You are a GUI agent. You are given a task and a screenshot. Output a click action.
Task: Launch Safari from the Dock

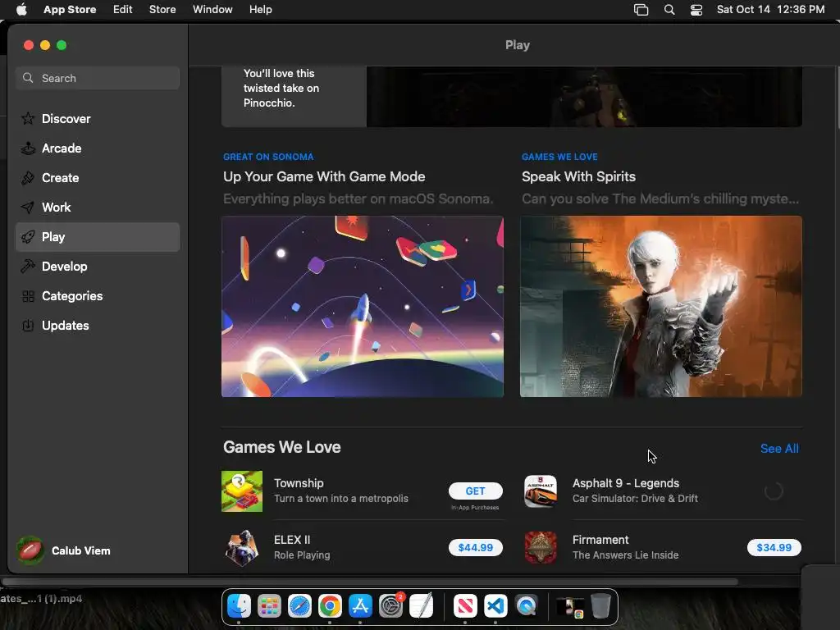(299, 606)
